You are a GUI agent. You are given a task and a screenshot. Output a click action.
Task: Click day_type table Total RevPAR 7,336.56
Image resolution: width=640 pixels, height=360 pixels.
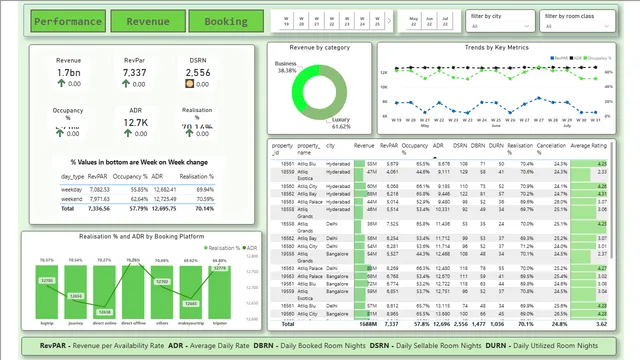(99, 208)
